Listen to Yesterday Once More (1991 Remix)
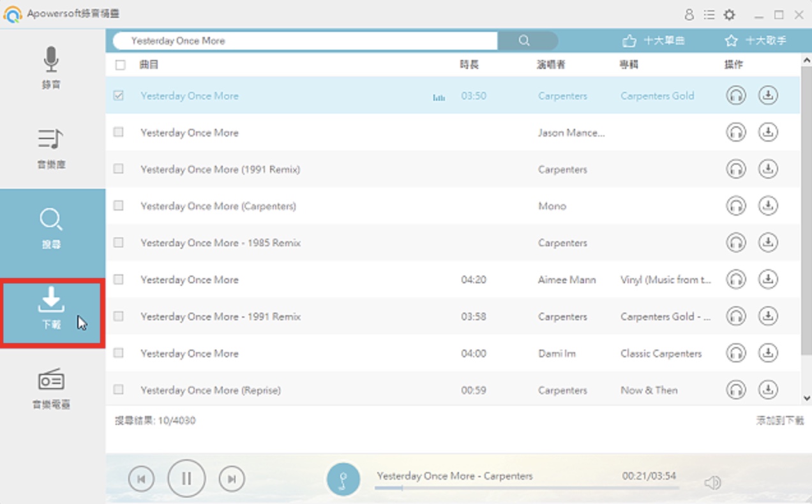The image size is (812, 504). click(x=736, y=169)
